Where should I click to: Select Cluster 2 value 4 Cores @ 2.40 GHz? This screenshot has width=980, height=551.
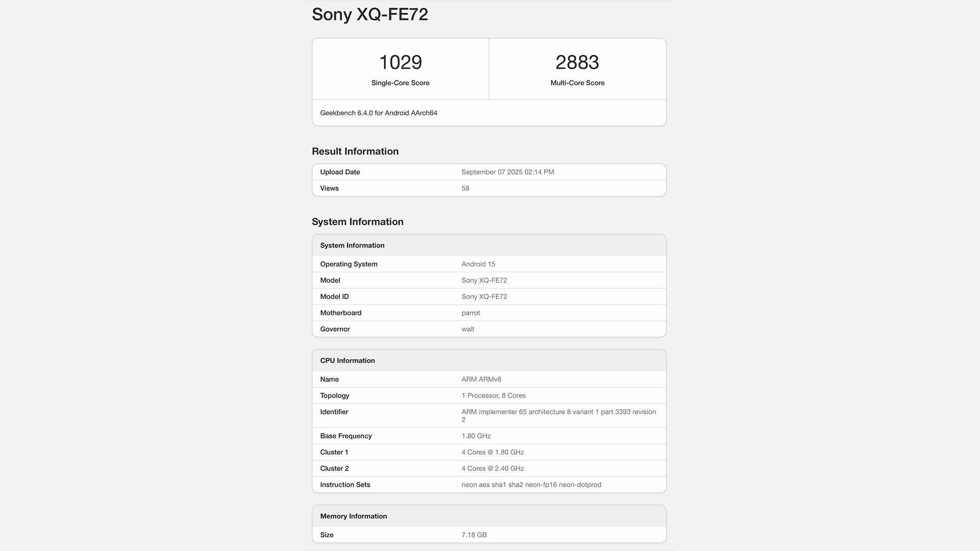click(x=492, y=468)
